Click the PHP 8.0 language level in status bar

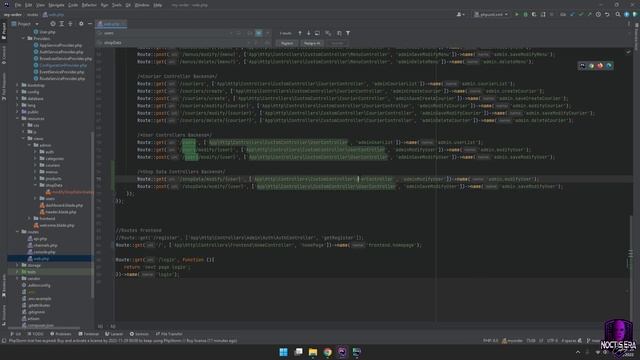coord(491,340)
